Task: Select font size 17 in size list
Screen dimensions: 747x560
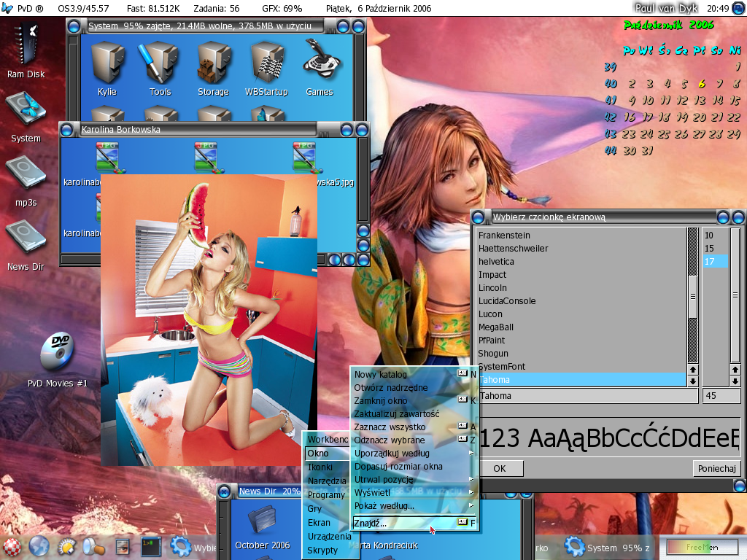Action: pyautogui.click(x=715, y=262)
